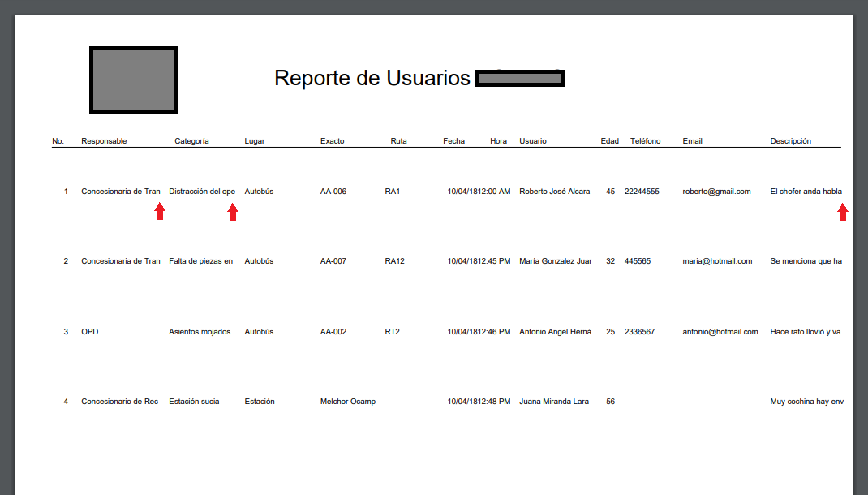The width and height of the screenshot is (868, 495).
Task: Select the Estación sucia category cell
Action: tap(194, 402)
